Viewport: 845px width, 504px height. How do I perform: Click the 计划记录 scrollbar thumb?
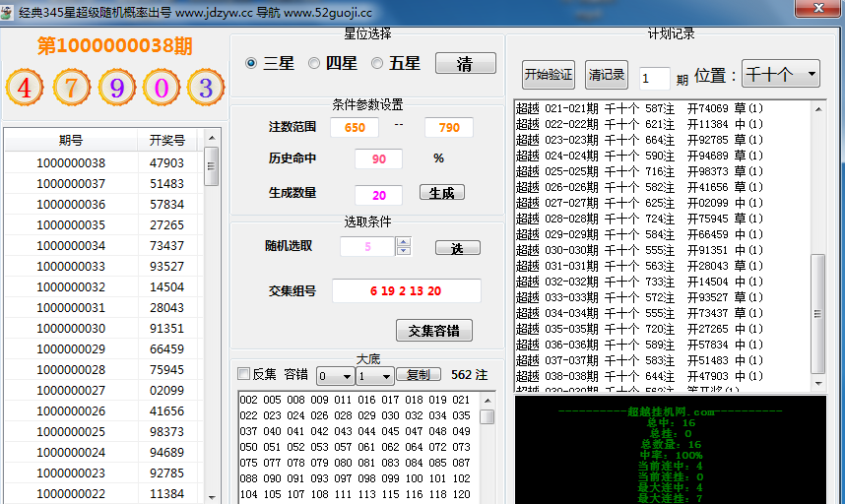[818, 314]
